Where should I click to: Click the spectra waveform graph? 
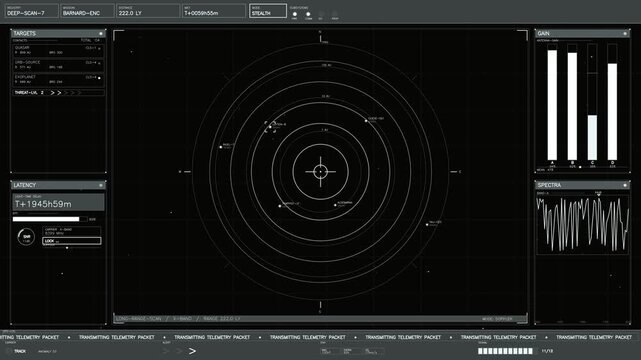coord(583,224)
